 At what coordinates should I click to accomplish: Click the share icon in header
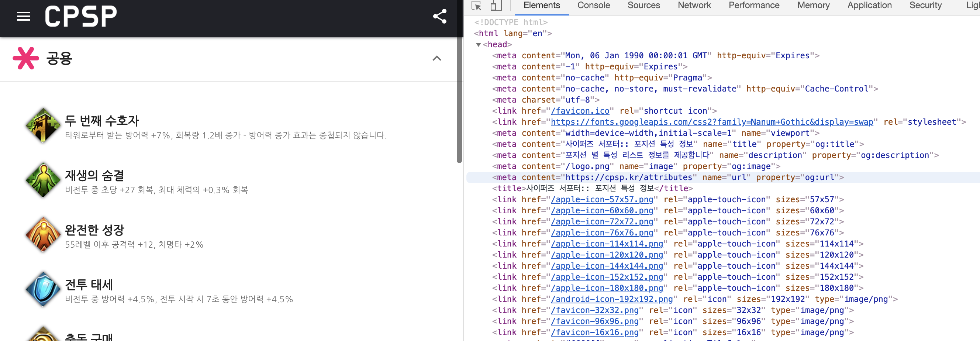click(x=440, y=16)
